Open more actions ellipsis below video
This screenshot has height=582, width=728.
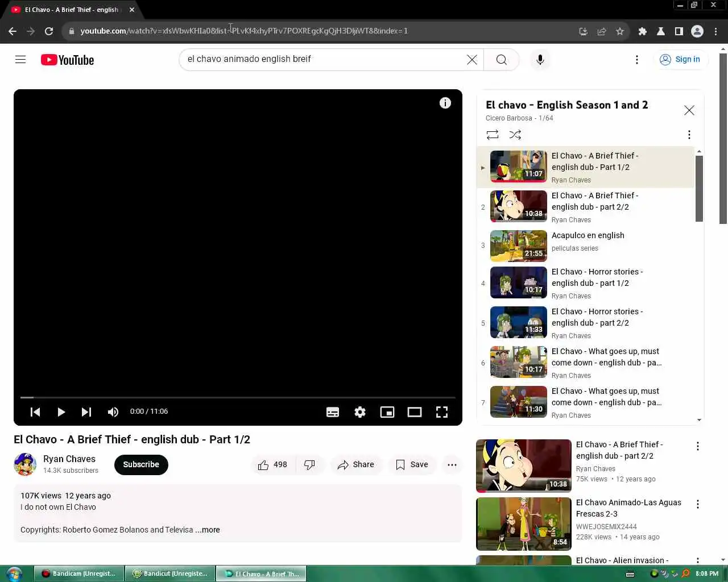click(452, 465)
